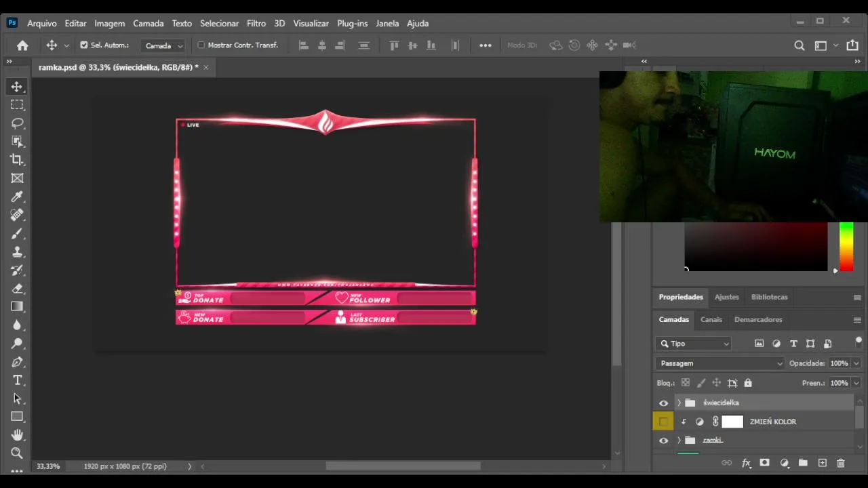Select the Eraser tool

click(17, 288)
